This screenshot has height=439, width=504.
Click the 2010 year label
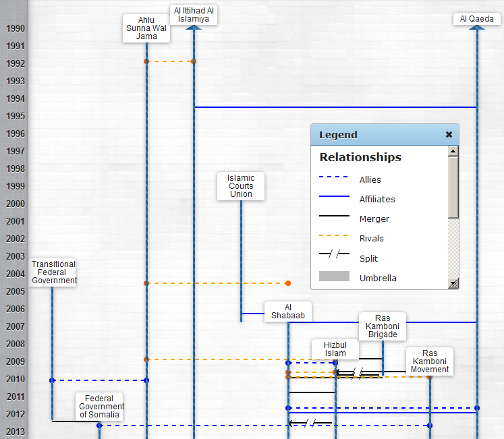click(16, 379)
